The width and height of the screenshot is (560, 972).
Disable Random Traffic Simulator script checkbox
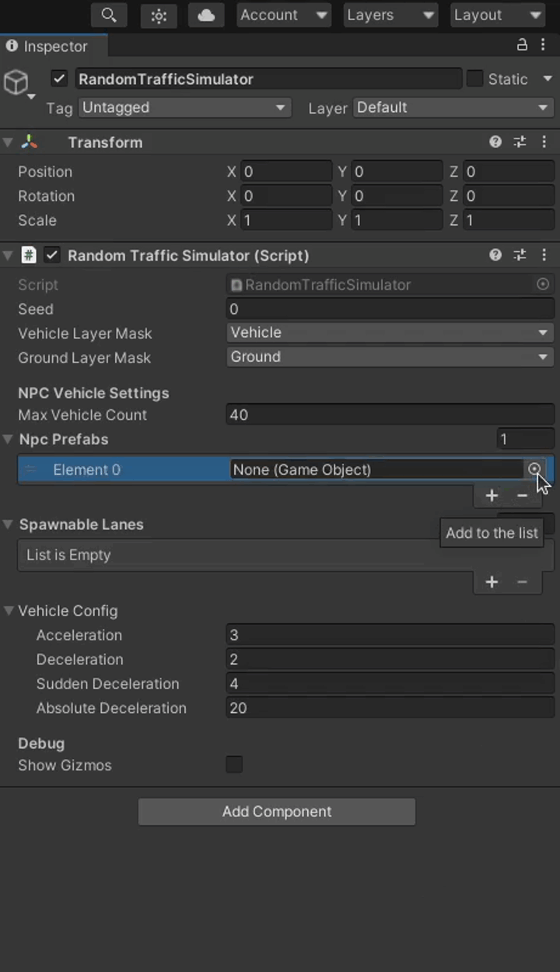click(52, 254)
